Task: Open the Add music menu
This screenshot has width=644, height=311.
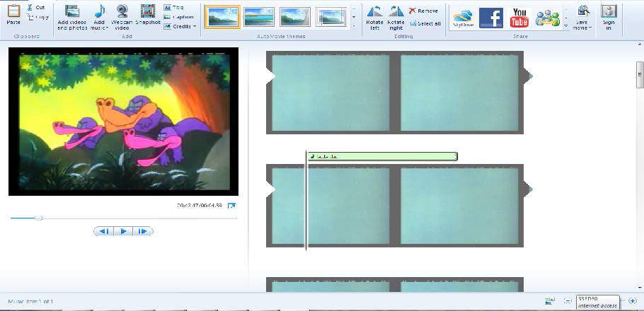Action: [x=99, y=17]
